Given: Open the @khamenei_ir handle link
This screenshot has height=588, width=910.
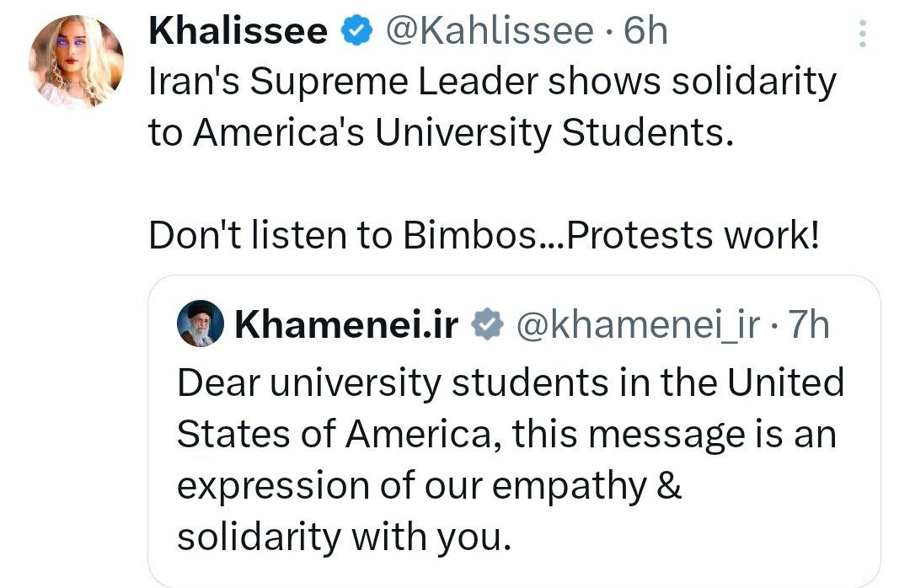Looking at the screenshot, I should [637, 324].
